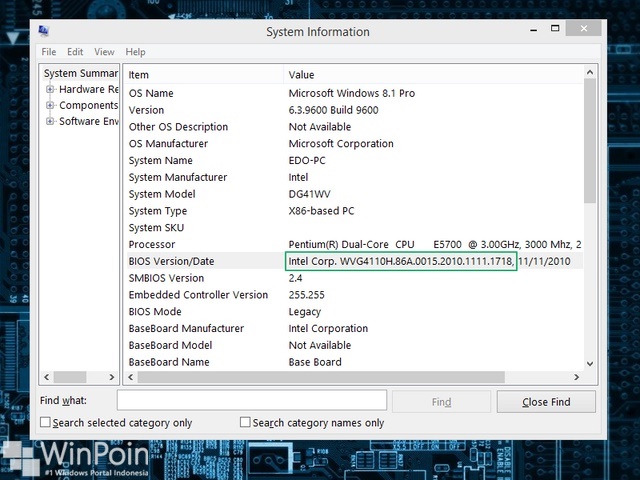Select the Processor row label
The height and width of the screenshot is (480, 640).
click(151, 244)
